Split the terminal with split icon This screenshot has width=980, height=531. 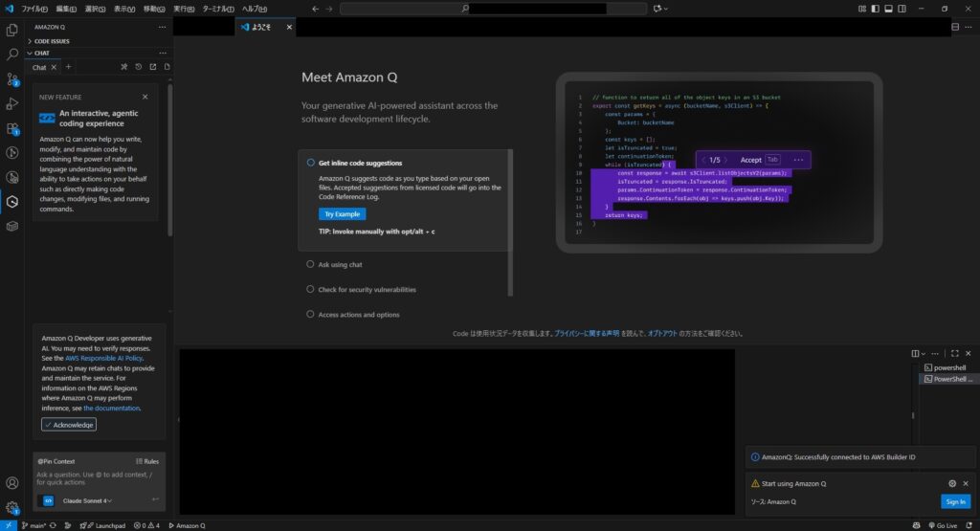click(x=915, y=354)
